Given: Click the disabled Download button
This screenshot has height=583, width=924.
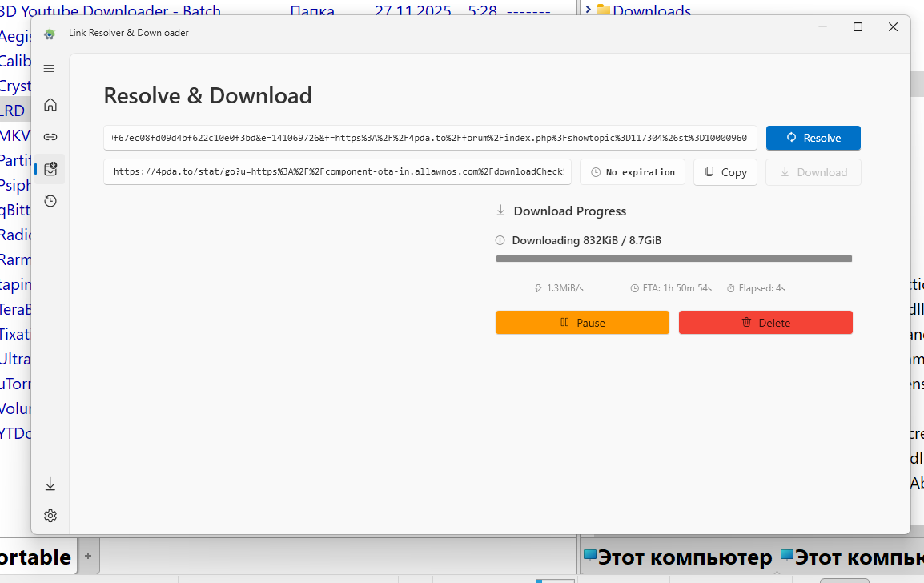Looking at the screenshot, I should 814,172.
